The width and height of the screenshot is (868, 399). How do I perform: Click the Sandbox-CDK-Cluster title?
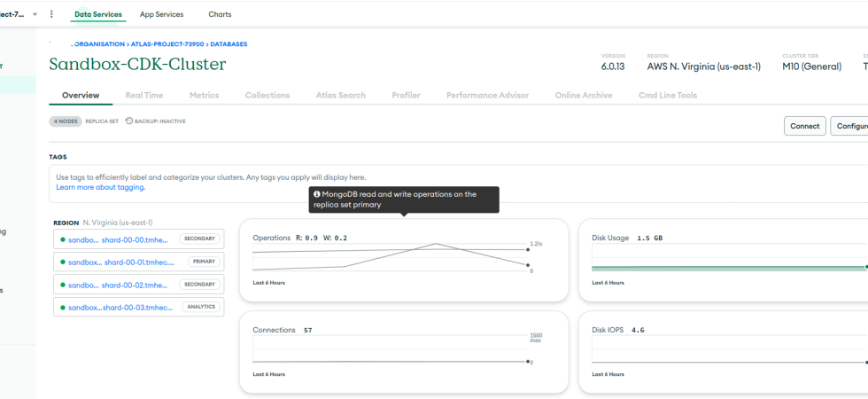coord(137,64)
